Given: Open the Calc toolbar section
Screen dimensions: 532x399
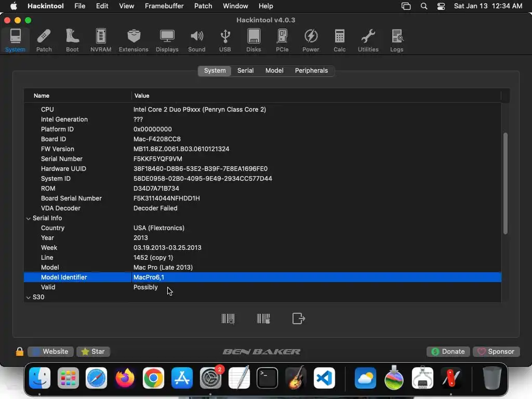Looking at the screenshot, I should click(339, 41).
